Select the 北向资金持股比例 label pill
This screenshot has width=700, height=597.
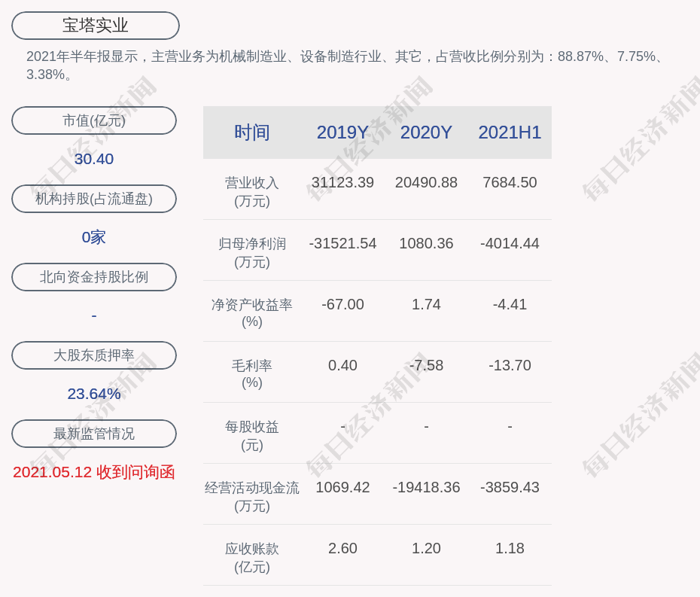(x=94, y=277)
